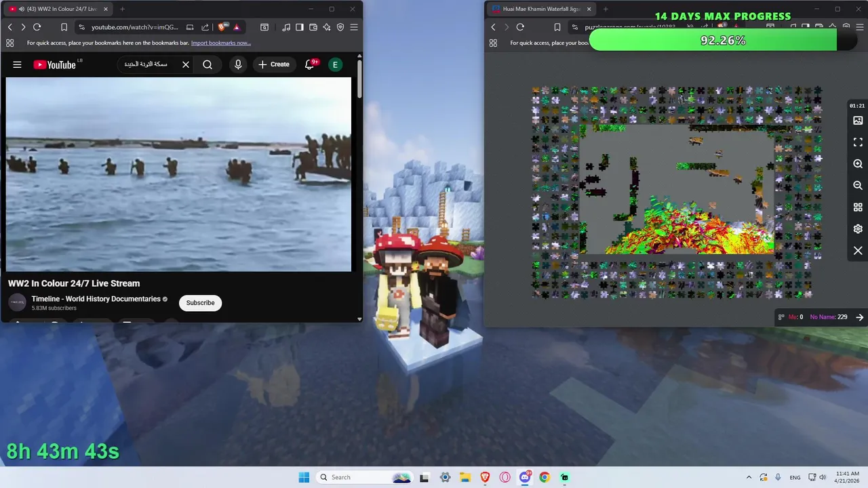Go to YouTube home via logo
The image size is (868, 488).
pyautogui.click(x=55, y=64)
